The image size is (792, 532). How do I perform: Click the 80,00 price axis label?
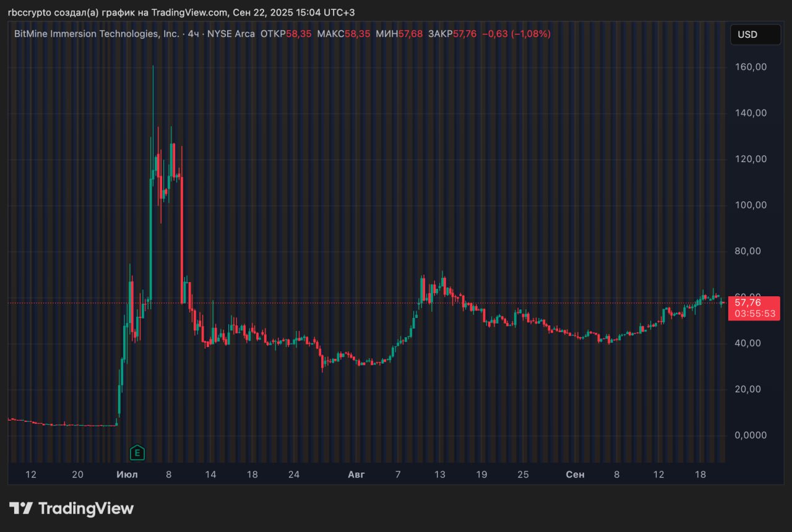coord(748,251)
